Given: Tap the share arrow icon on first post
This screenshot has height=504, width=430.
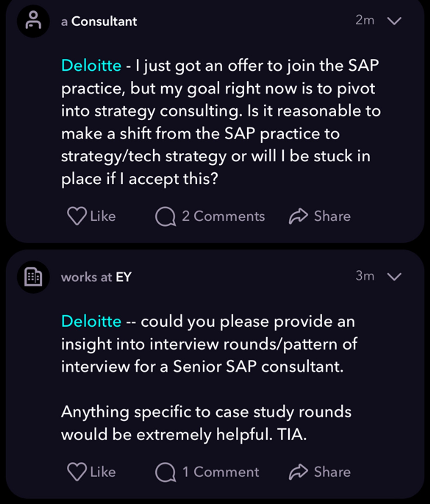Looking at the screenshot, I should click(298, 216).
